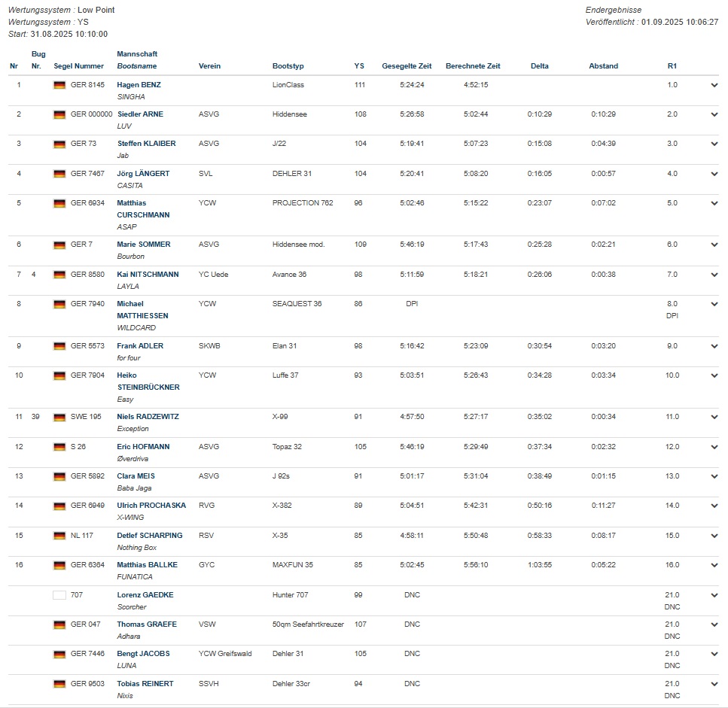Open sailor name Steffen KLAIBER
The width and height of the screenshot is (728, 708).
pyautogui.click(x=146, y=144)
